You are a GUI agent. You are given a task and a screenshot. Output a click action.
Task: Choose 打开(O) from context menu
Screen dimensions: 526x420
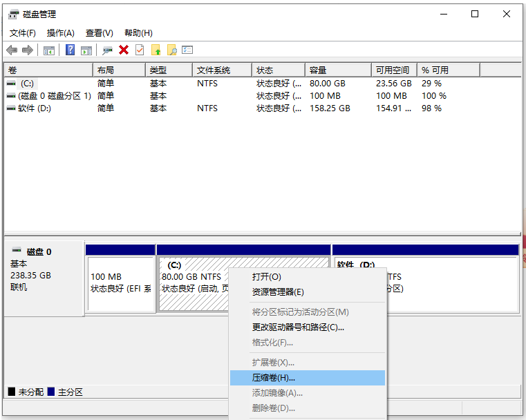(x=267, y=277)
